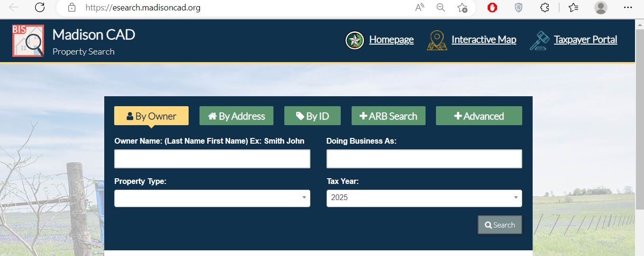The width and height of the screenshot is (644, 256).
Task: Open the Property Type dropdown
Action: click(x=212, y=198)
